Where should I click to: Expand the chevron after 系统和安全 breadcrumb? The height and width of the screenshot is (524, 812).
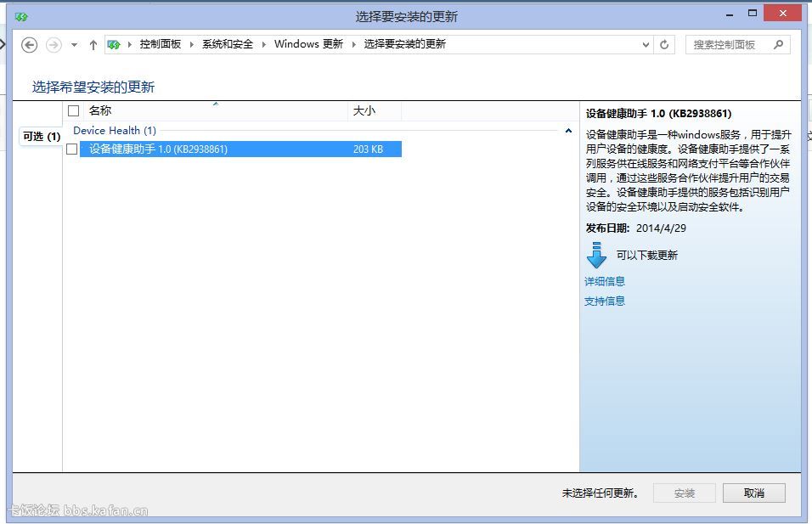click(263, 44)
